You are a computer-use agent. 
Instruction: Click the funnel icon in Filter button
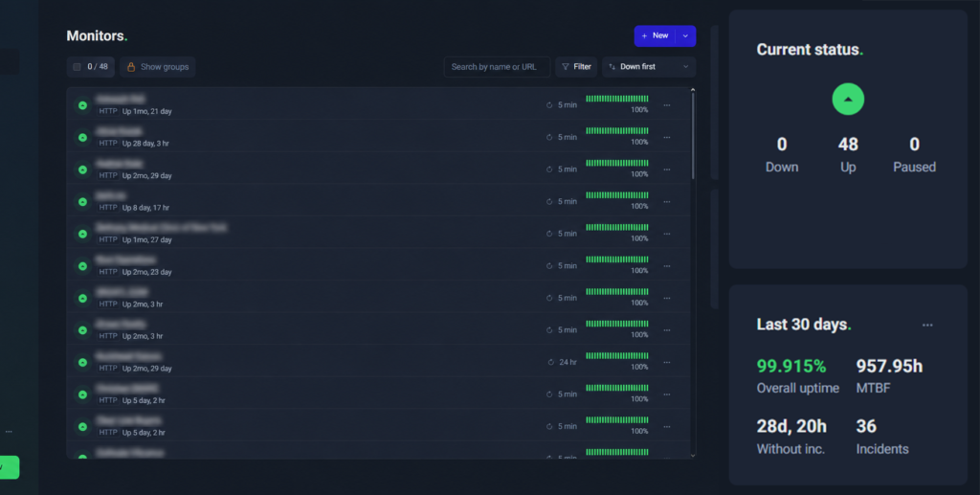[565, 67]
